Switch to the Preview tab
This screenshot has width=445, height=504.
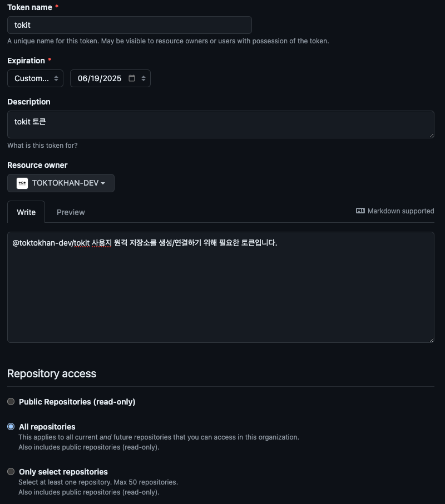click(x=71, y=212)
